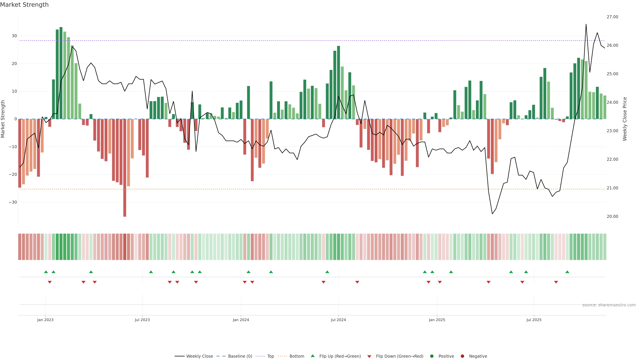This screenshot has width=644, height=362.
Task: Click Flip Up green triangle legend icon
Action: 312,356
